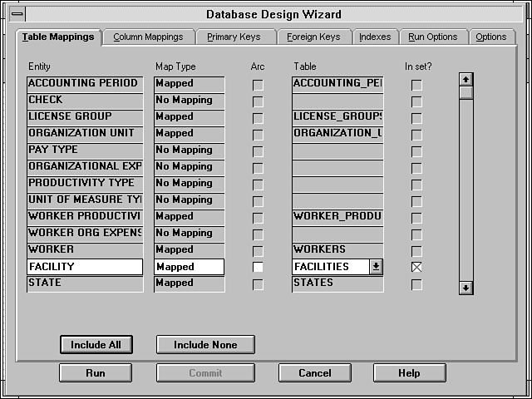Open Help for the wizard
Screen dimensions: 532x399
[409, 373]
